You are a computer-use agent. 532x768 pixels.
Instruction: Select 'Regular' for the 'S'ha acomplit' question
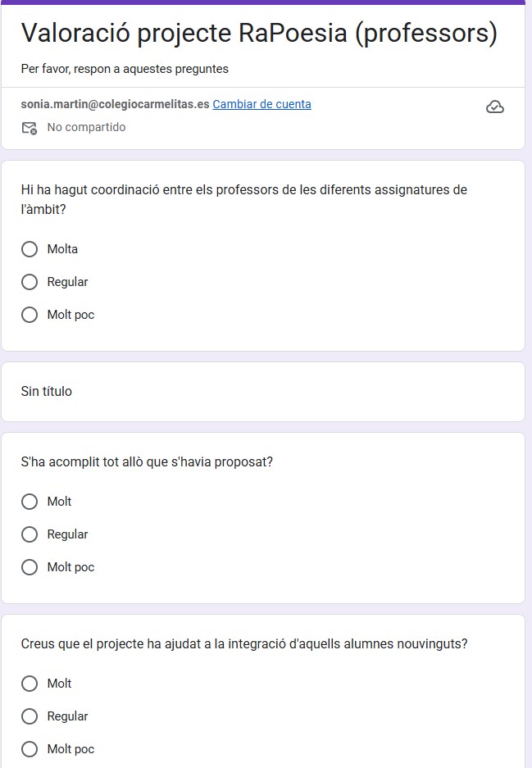click(x=30, y=534)
